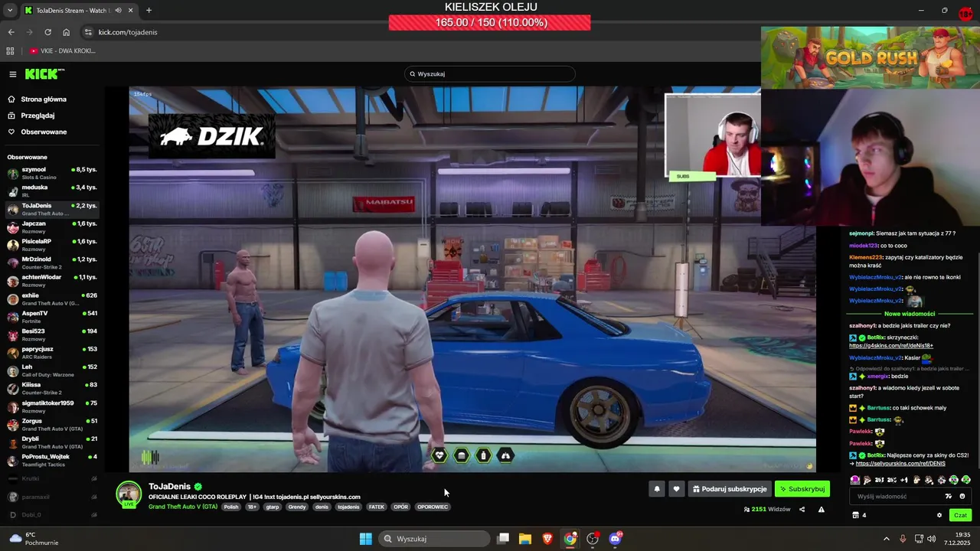Open meduska channel in followed list
The image size is (980, 551).
click(x=52, y=191)
